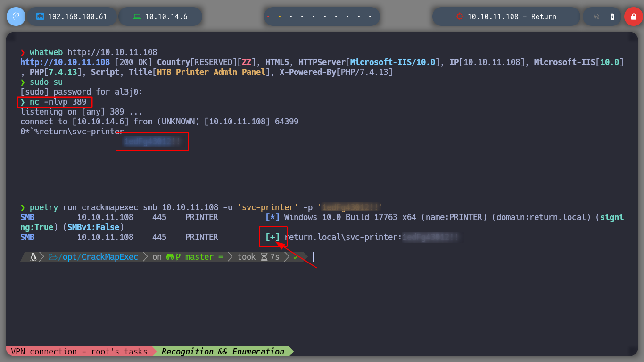644x362 pixels.
Task: Switch to the red workspace dot
Action: [268, 16]
